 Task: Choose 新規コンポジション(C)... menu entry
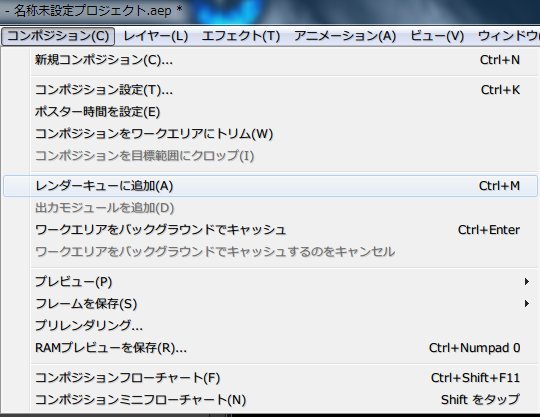270,60
